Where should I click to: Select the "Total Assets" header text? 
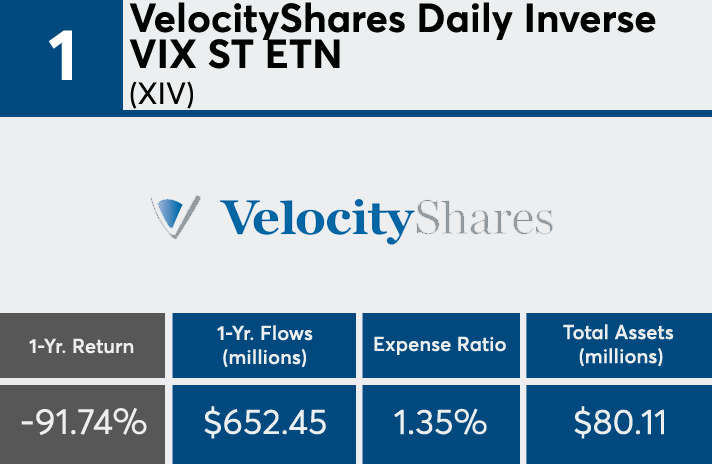618,333
